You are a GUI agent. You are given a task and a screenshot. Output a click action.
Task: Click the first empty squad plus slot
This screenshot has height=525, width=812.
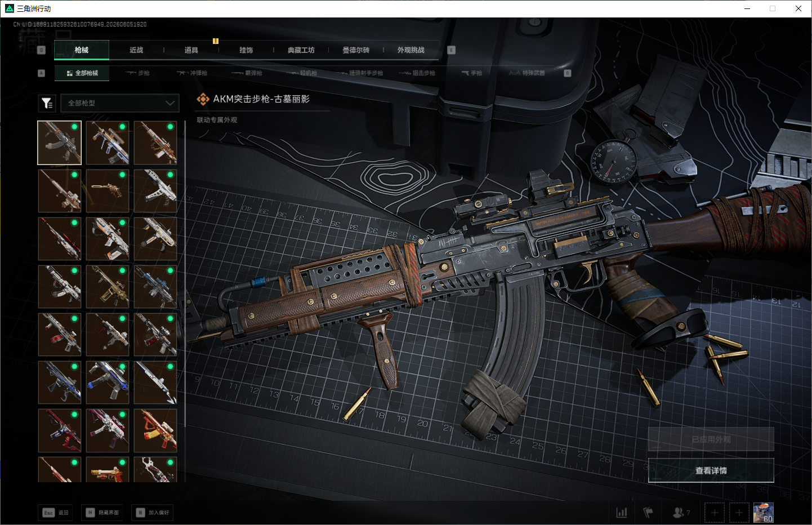[x=715, y=513]
